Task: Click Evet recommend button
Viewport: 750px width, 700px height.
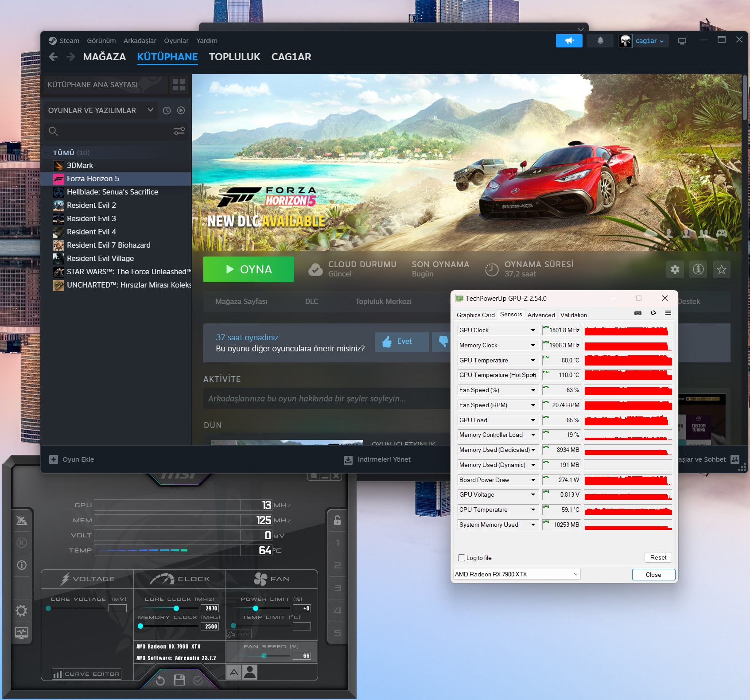Action: click(x=402, y=342)
